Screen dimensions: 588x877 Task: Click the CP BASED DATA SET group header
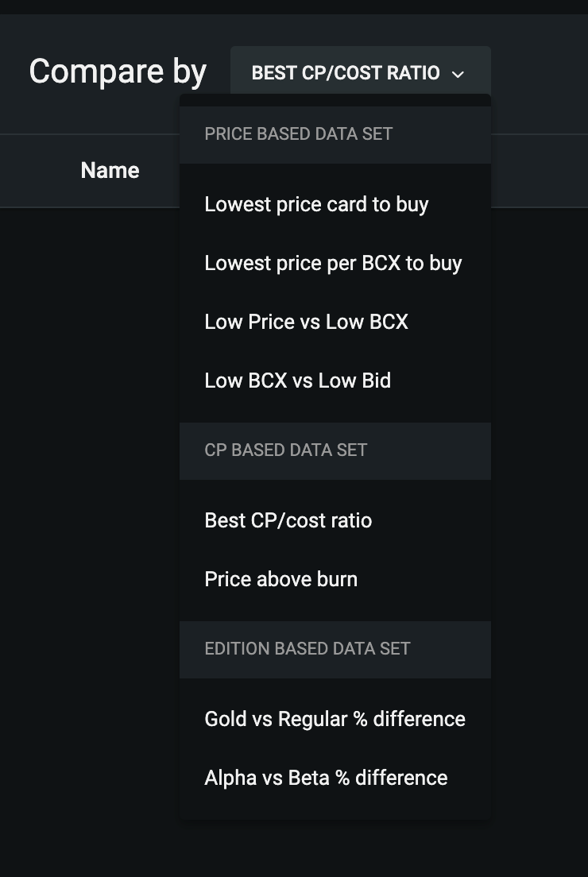tap(335, 450)
